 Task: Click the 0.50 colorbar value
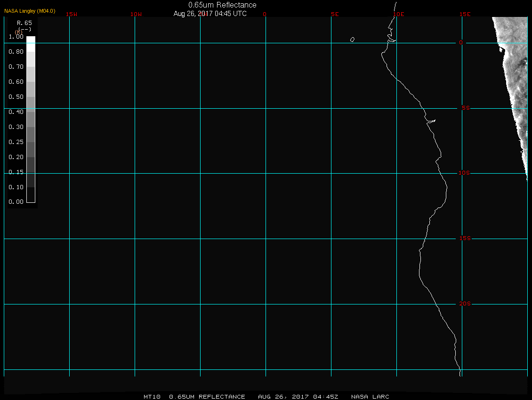16,96
